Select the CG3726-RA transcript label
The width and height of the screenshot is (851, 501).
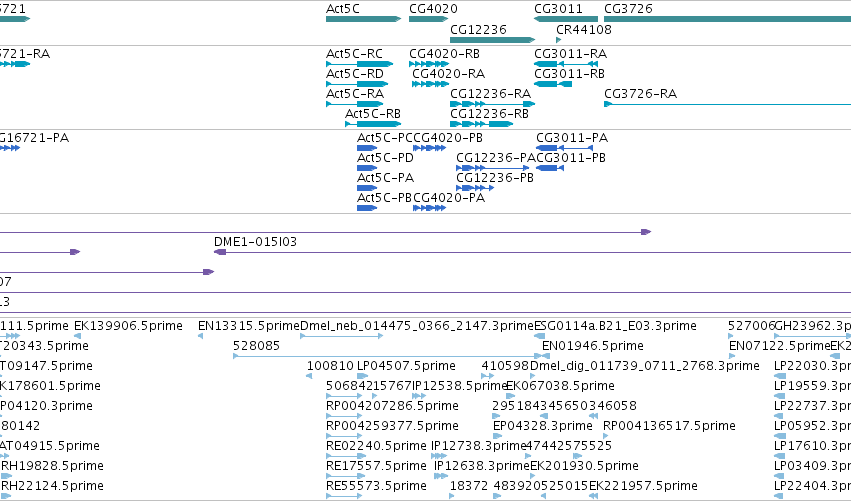[x=640, y=94]
